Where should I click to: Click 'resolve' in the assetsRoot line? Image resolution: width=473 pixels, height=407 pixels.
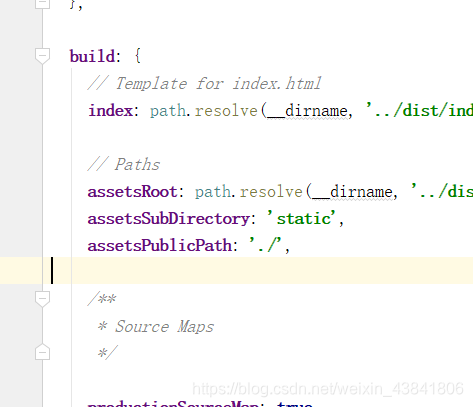pos(271,192)
